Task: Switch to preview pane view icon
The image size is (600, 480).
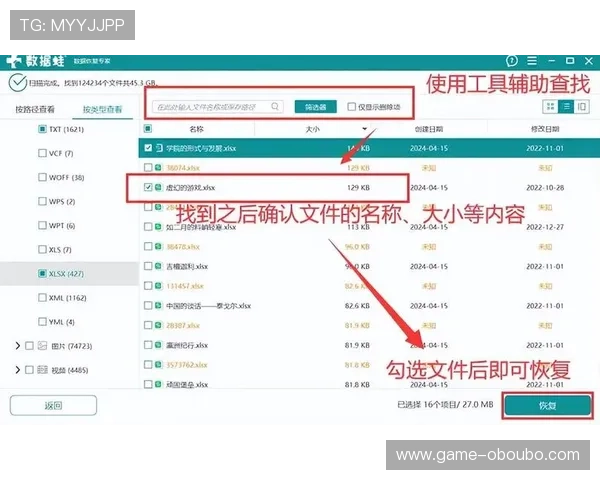Action: pos(582,106)
